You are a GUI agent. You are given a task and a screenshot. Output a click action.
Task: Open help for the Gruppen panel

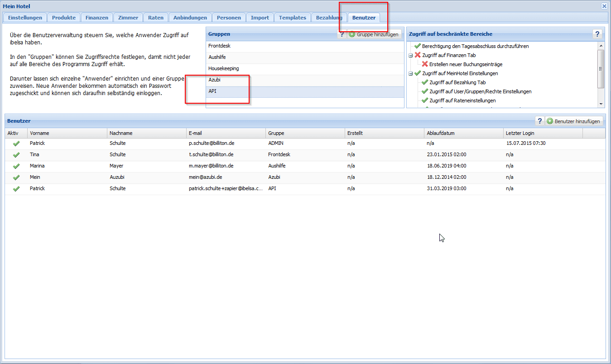pyautogui.click(x=342, y=34)
